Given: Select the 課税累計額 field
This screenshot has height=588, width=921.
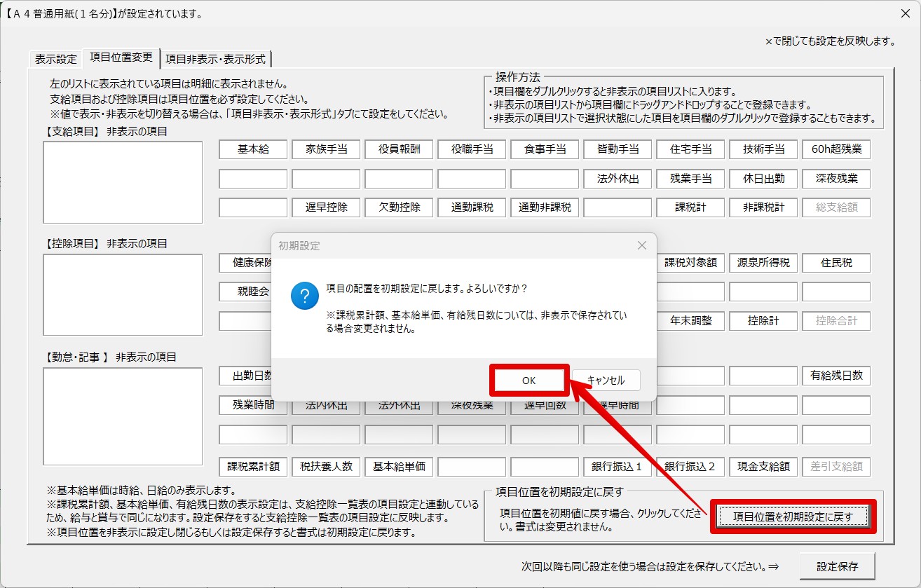Looking at the screenshot, I should 253,466.
